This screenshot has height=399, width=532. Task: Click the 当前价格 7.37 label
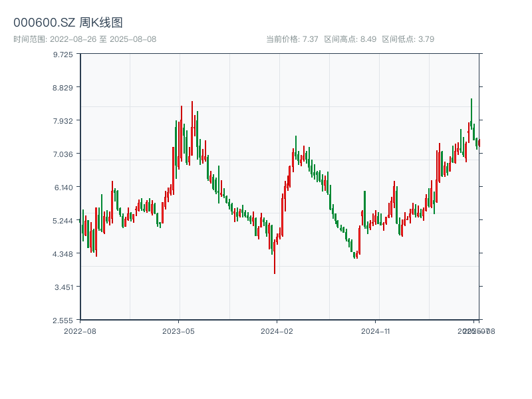pos(292,39)
